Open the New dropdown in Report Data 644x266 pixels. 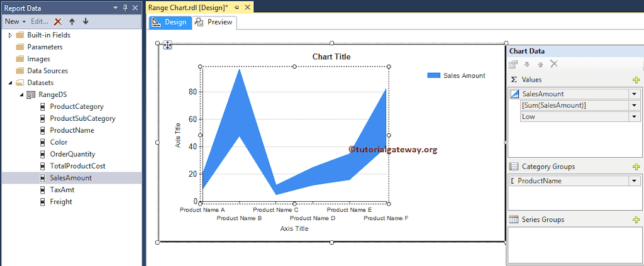pyautogui.click(x=15, y=21)
